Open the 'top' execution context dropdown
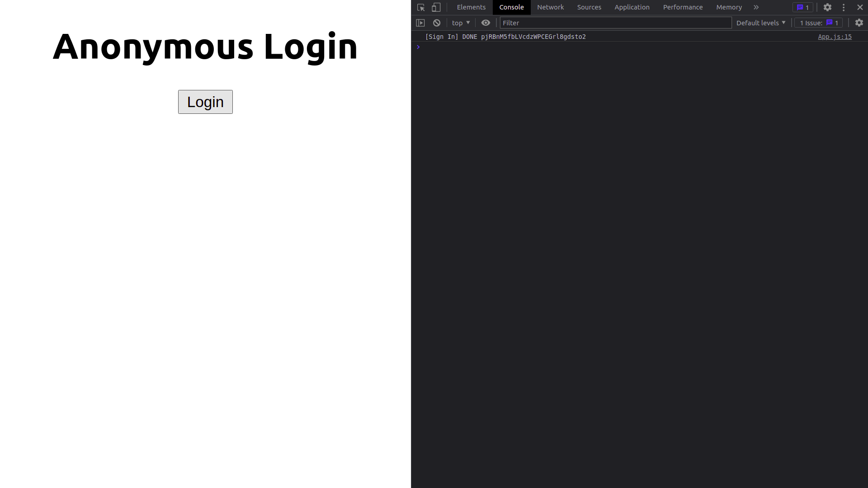Screen dimensions: 868x488 click(460, 23)
